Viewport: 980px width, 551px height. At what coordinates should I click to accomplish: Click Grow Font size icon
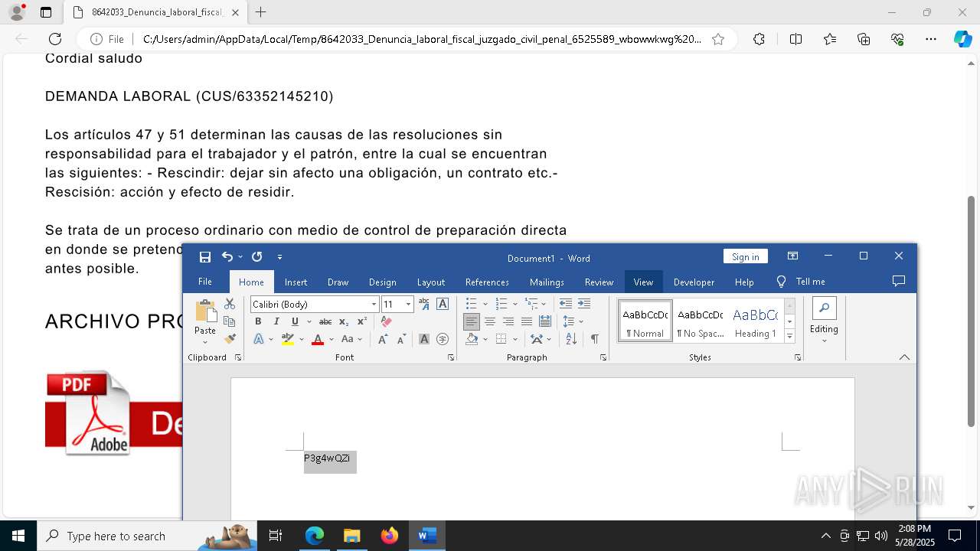383,339
